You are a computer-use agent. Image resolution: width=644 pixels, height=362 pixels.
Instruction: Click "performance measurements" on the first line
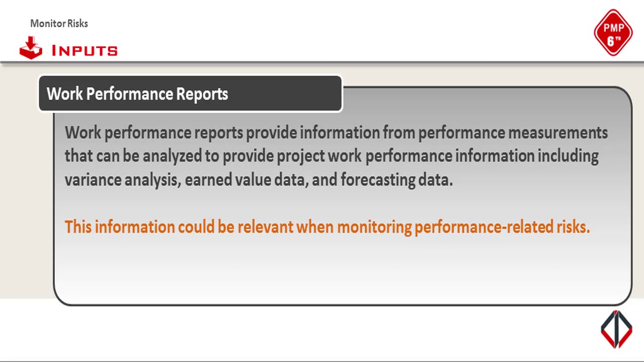[513, 133]
